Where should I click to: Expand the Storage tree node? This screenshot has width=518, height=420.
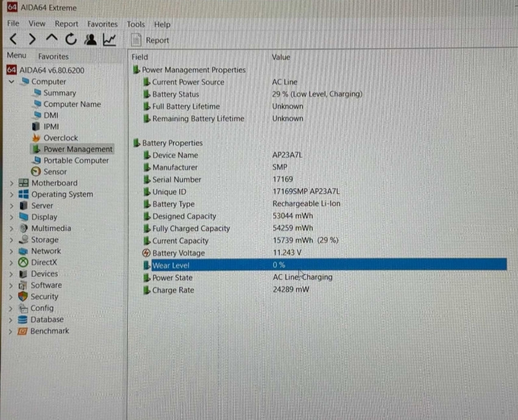pos(12,240)
